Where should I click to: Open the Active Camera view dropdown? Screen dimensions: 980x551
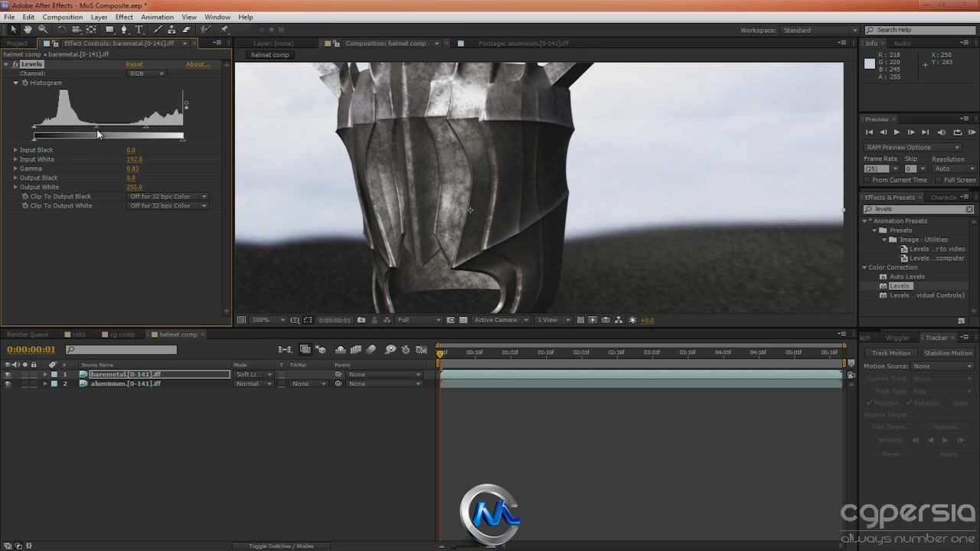click(x=501, y=320)
